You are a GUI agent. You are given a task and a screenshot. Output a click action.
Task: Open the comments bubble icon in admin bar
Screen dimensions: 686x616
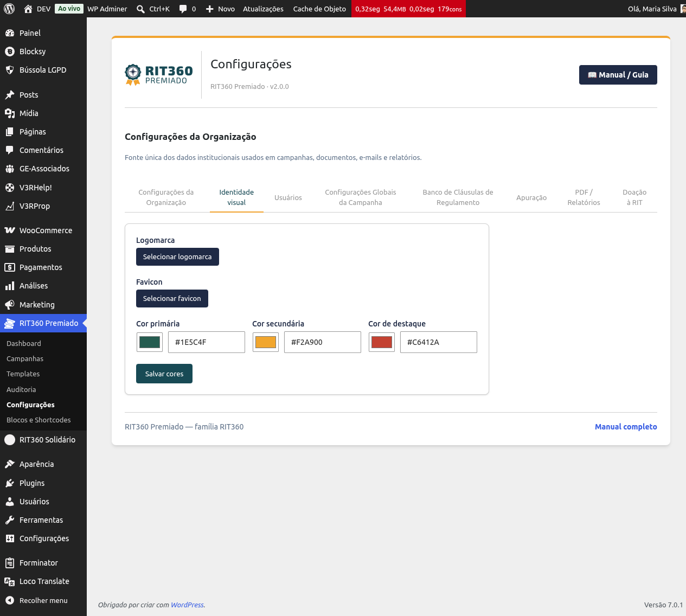click(x=183, y=9)
